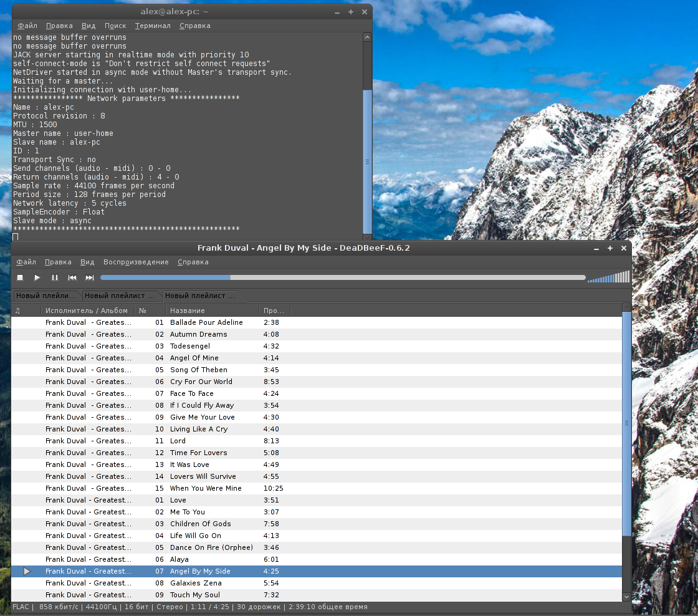The height and width of the screenshot is (616, 698).
Task: Select the track When You Were Mine
Action: (206, 488)
